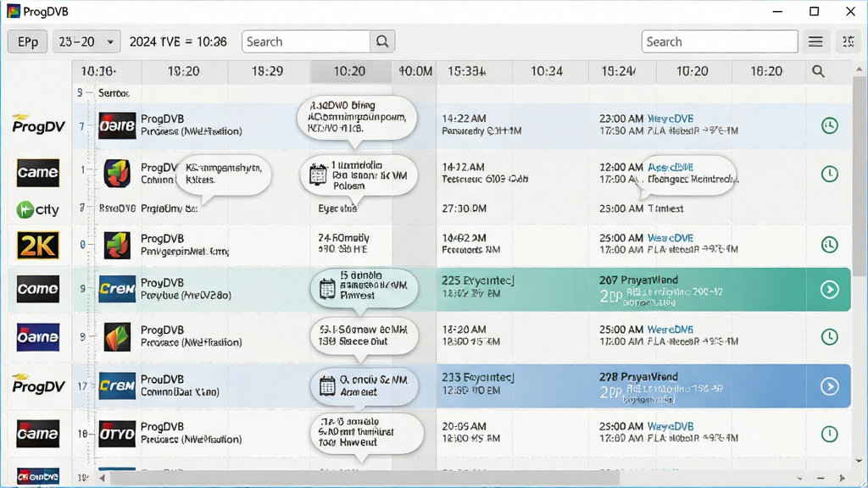Open the hamburger menu in the toolbar

[815, 42]
